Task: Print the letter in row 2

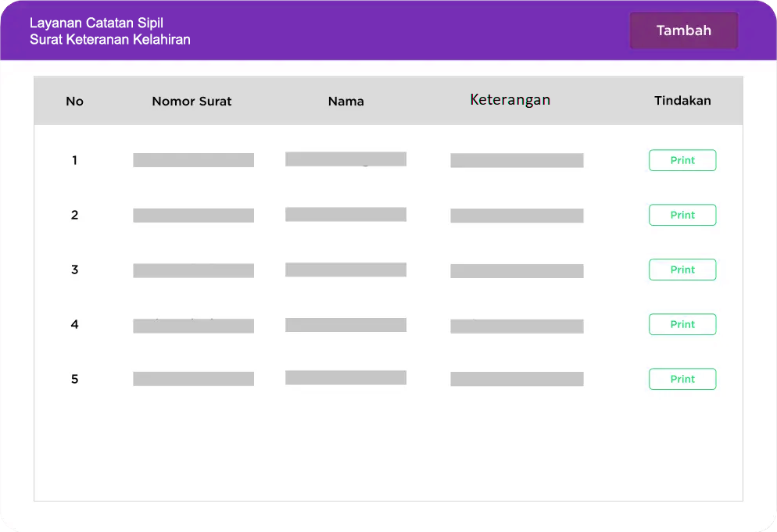Action: (x=682, y=215)
